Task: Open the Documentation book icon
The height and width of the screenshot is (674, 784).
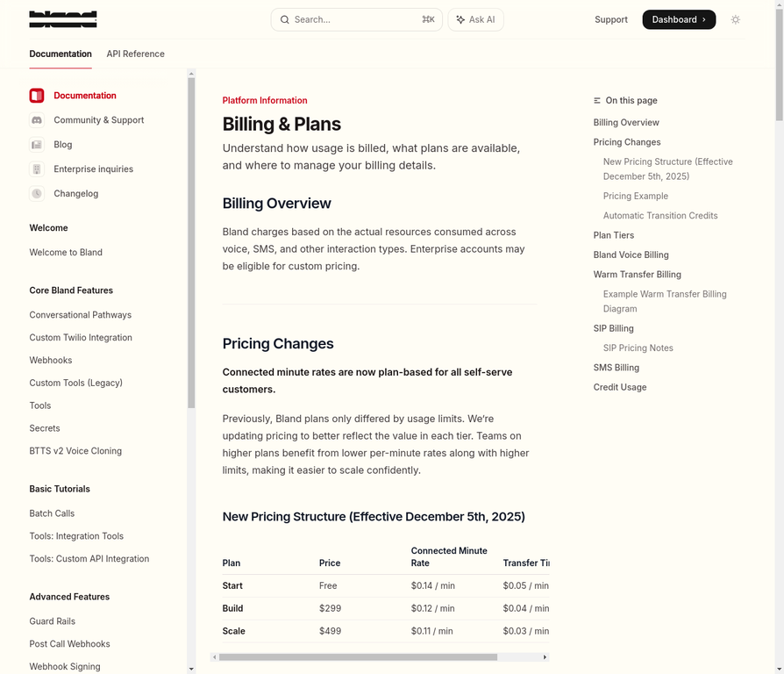Action: 37,96
